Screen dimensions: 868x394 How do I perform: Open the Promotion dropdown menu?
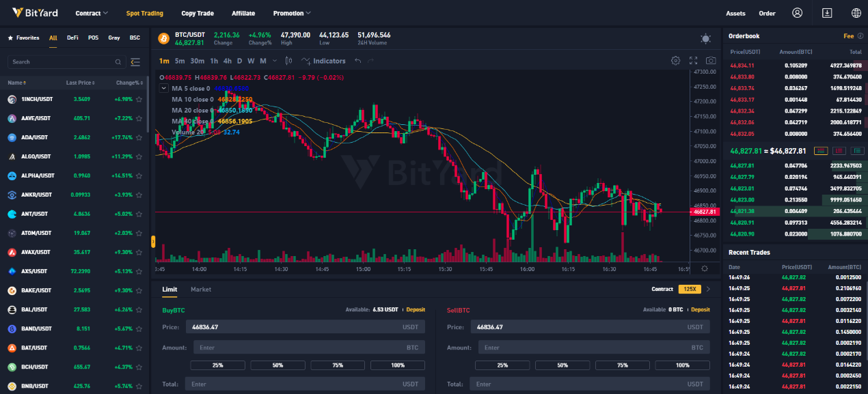click(x=291, y=12)
